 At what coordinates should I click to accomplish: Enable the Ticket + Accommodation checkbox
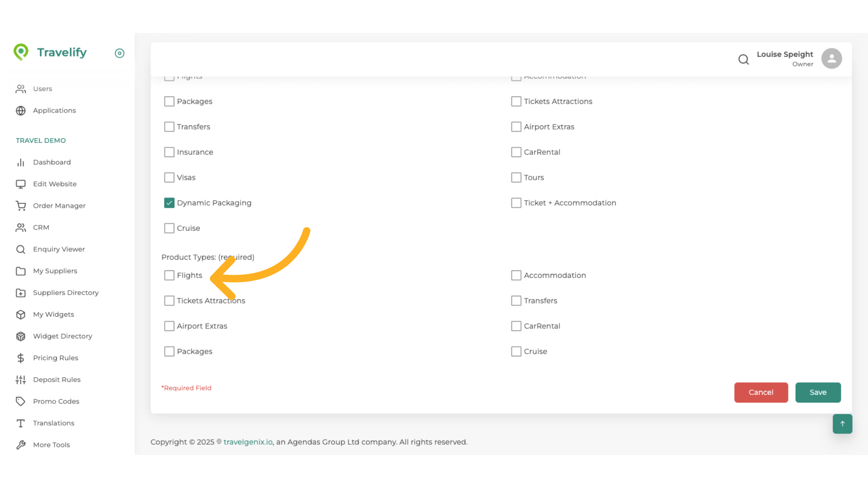pyautogui.click(x=516, y=203)
